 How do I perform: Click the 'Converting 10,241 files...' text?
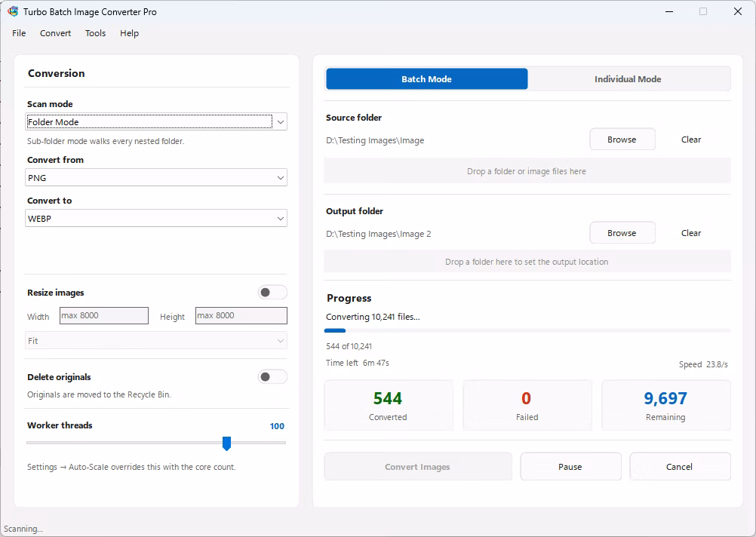(x=373, y=317)
